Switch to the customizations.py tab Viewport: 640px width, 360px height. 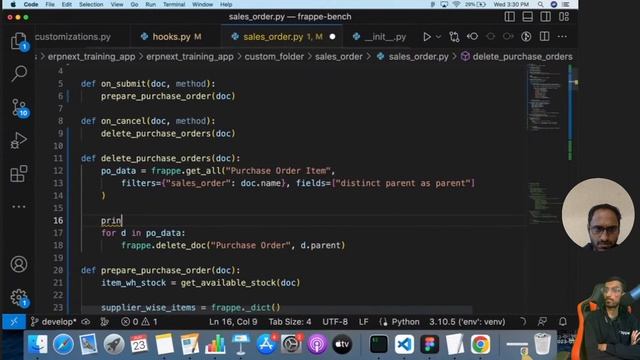coord(73,37)
